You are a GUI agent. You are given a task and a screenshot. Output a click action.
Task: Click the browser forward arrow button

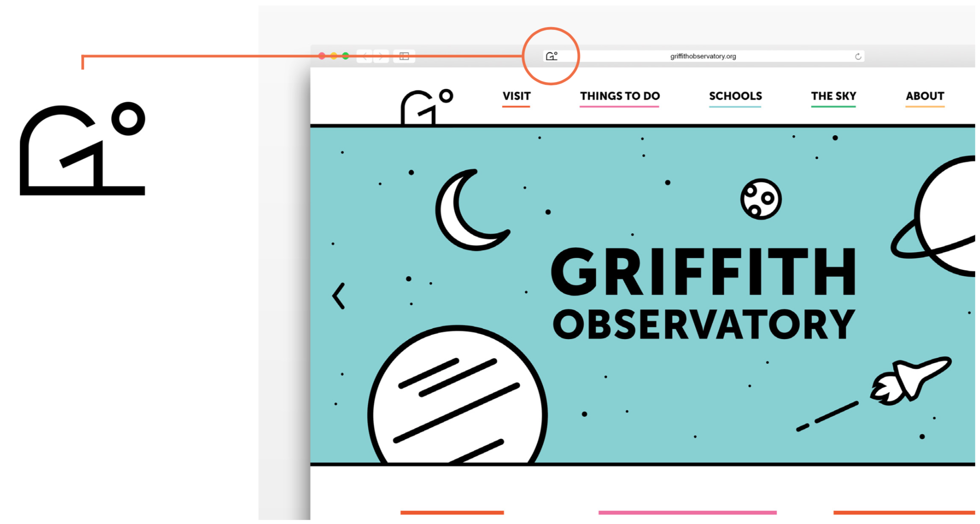[381, 56]
